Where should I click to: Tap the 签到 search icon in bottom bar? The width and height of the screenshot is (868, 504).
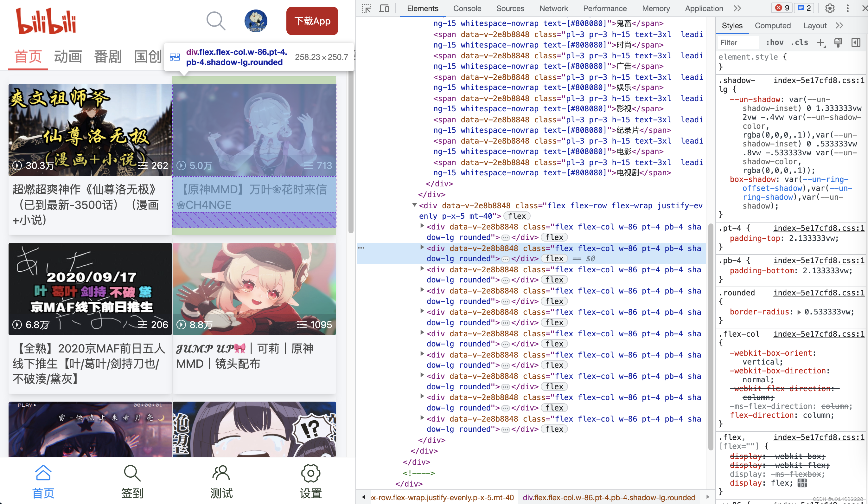click(132, 473)
